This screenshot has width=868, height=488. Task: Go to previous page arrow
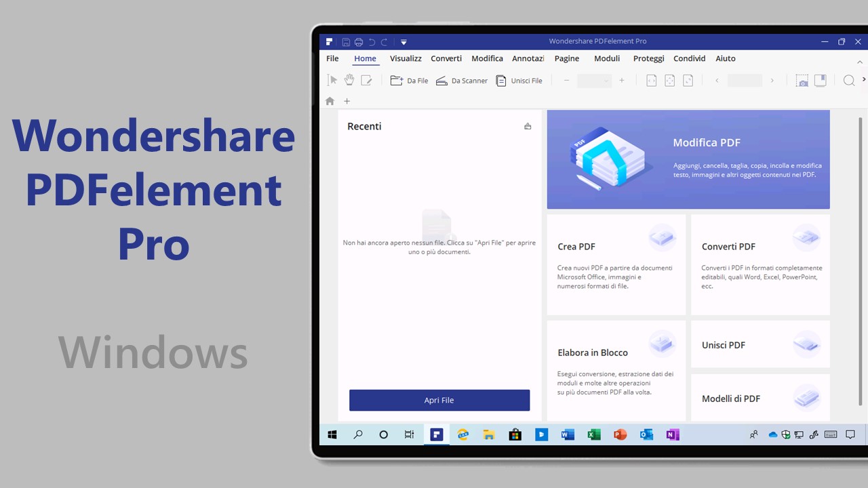(717, 81)
